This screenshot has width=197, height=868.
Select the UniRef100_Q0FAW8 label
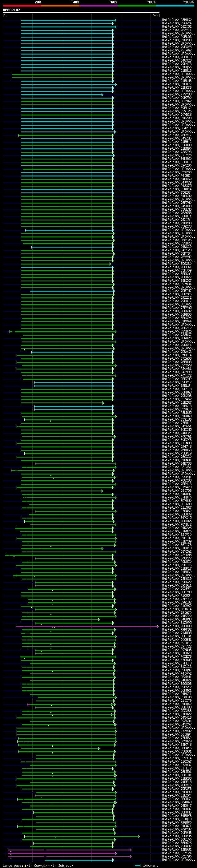tap(177, 626)
